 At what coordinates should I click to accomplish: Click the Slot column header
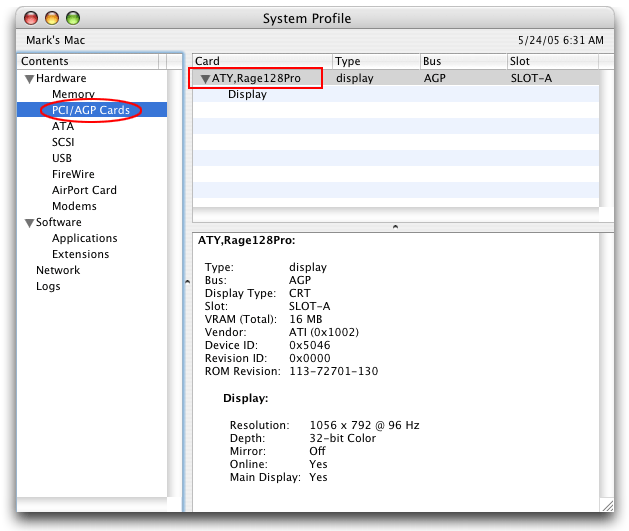pyautogui.click(x=552, y=61)
